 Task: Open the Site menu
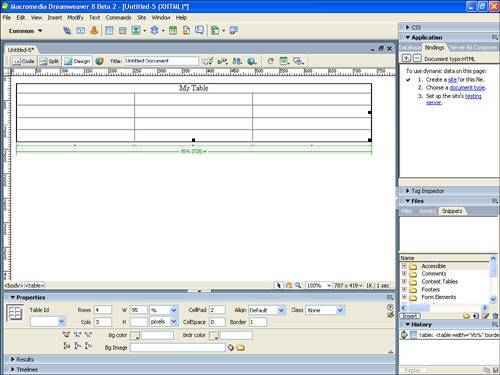(141, 17)
